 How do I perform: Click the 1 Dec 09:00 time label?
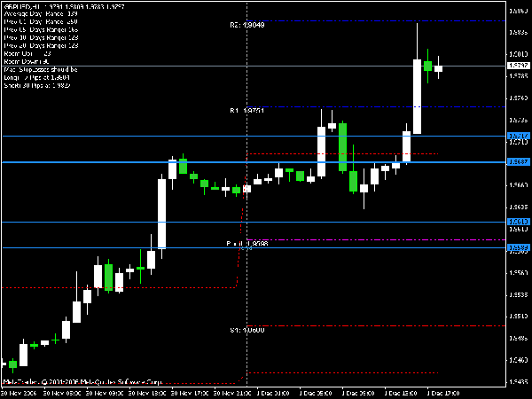358,393
